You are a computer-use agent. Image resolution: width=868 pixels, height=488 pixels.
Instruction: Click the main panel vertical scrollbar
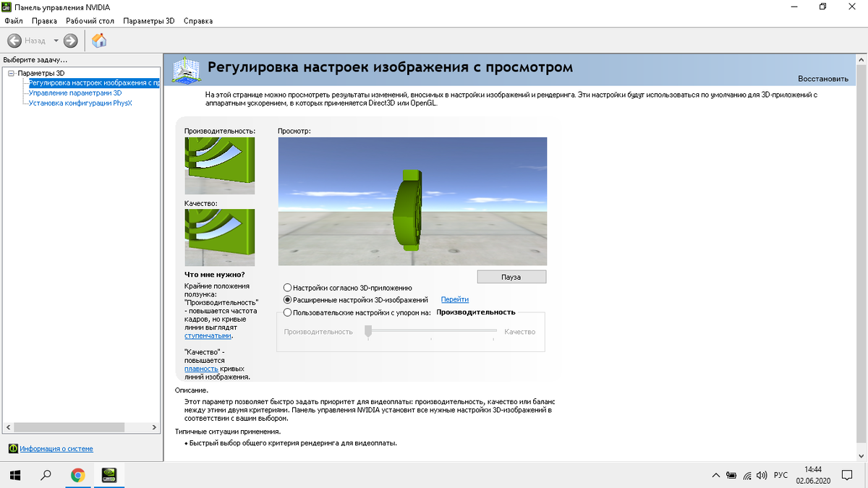(861, 257)
